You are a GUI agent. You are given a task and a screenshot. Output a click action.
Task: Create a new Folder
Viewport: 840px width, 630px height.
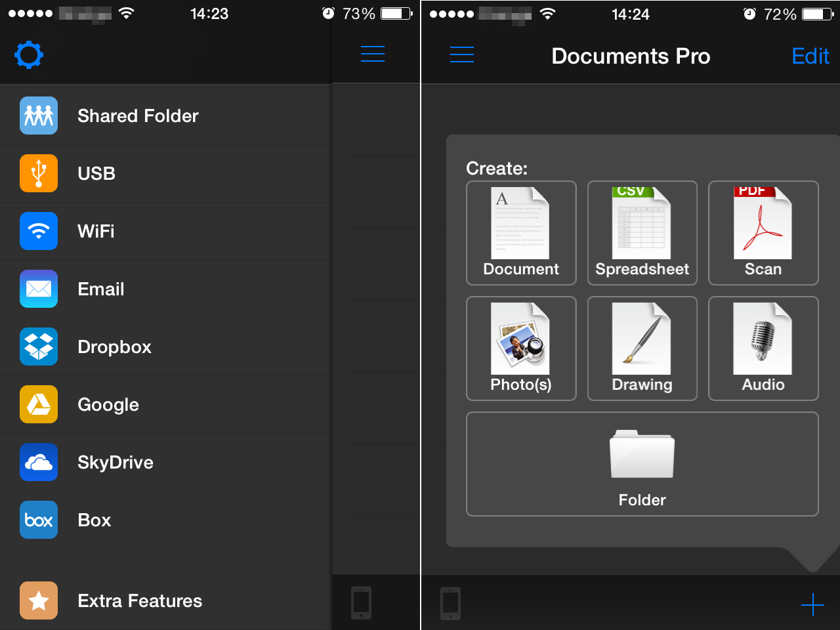click(x=642, y=464)
